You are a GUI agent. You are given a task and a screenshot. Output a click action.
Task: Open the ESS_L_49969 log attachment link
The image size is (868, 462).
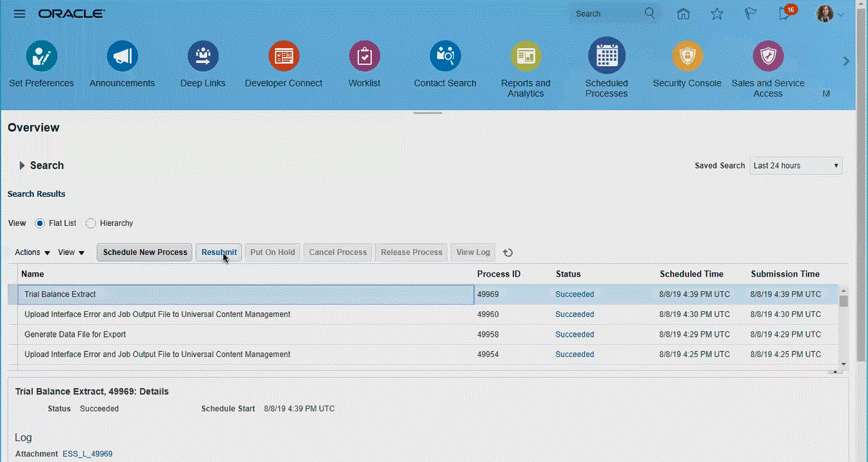tap(88, 454)
